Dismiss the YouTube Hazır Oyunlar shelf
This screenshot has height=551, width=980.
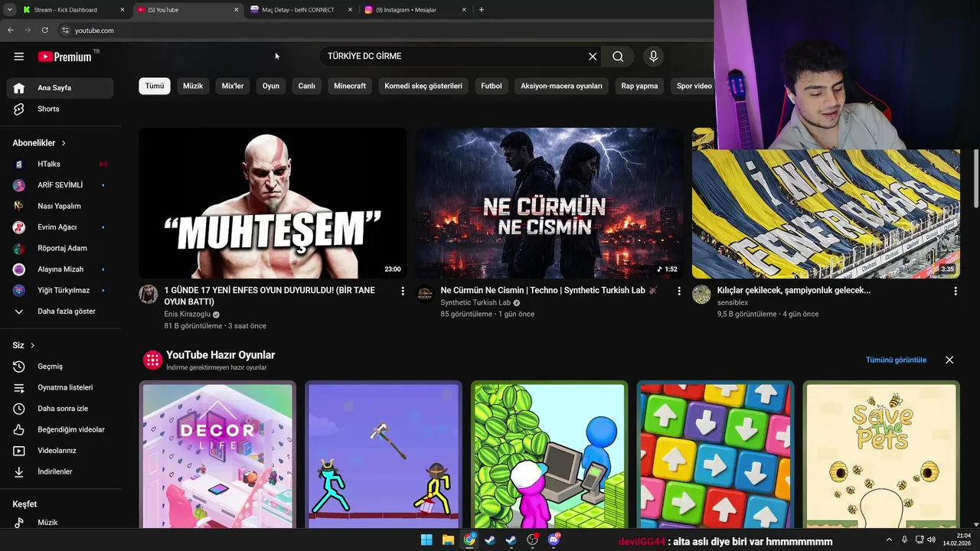coord(949,360)
